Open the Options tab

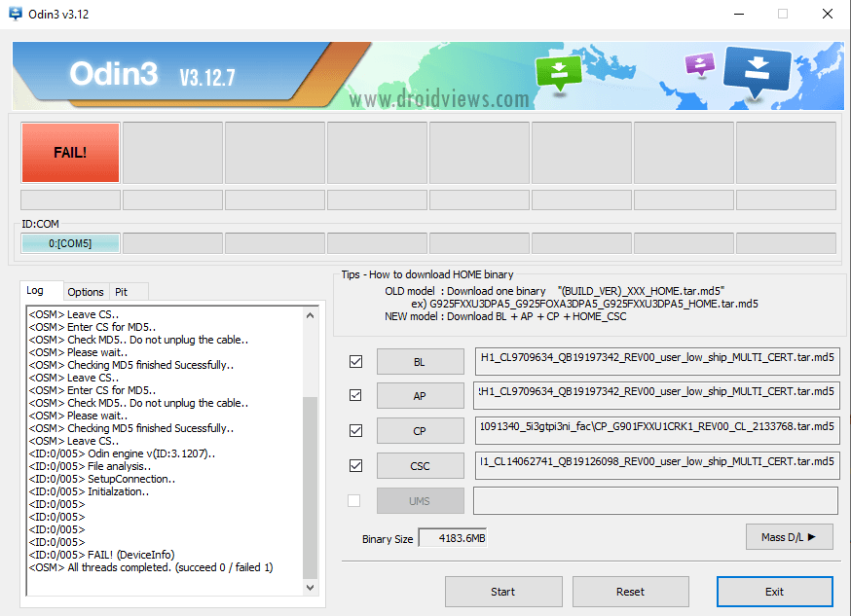pyautogui.click(x=86, y=292)
